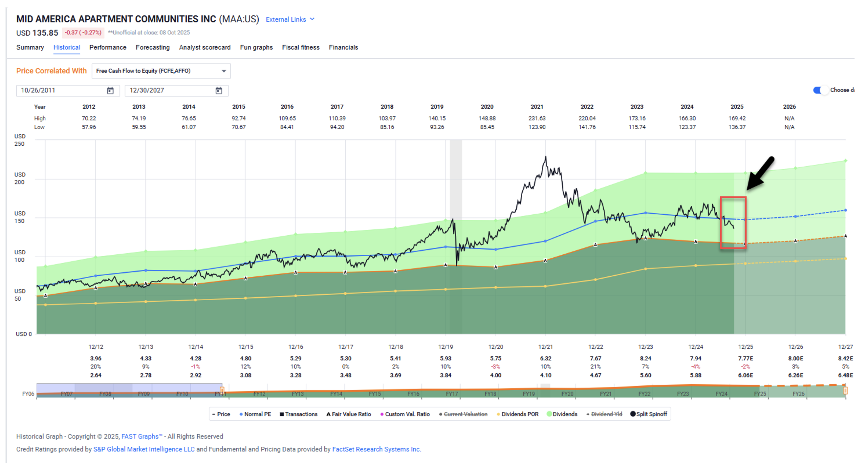Open the Fiscal fitness tab

point(301,48)
